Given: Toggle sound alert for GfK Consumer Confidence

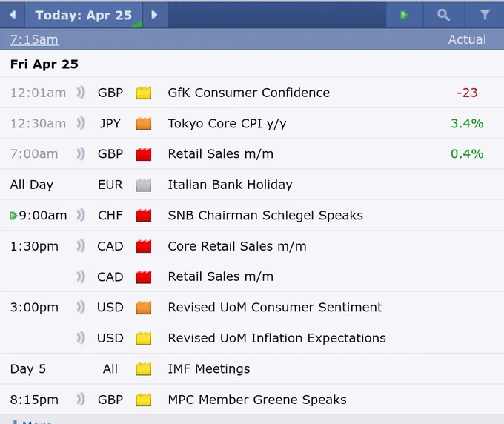Looking at the screenshot, I should 81,93.
